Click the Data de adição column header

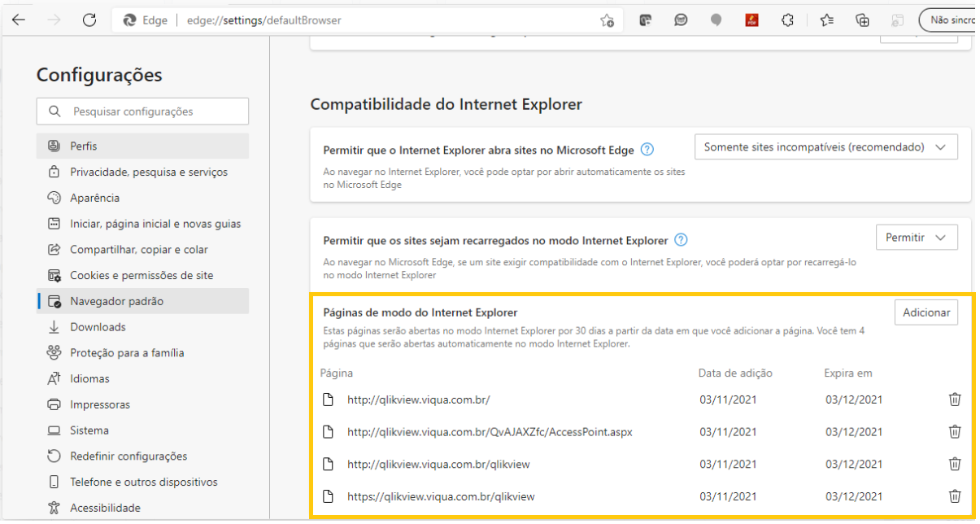point(735,373)
